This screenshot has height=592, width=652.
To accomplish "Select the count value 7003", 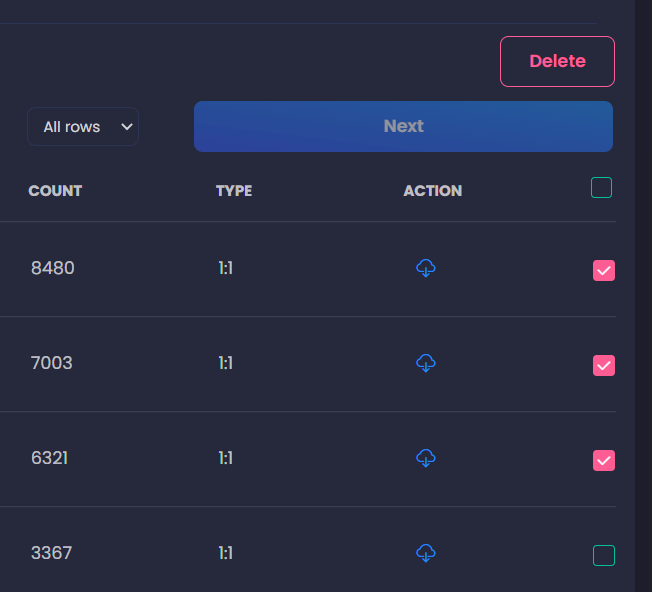I will coord(52,363).
